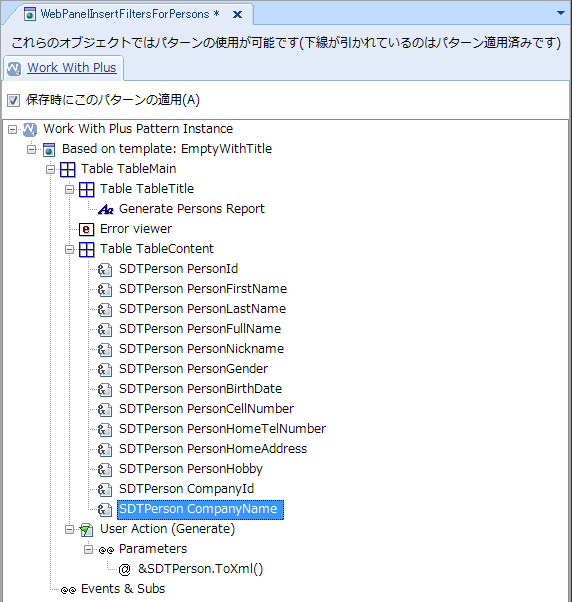Viewport: 572px width, 602px height.
Task: Click the SDTPerson PersonId variable icon
Action: click(x=105, y=270)
